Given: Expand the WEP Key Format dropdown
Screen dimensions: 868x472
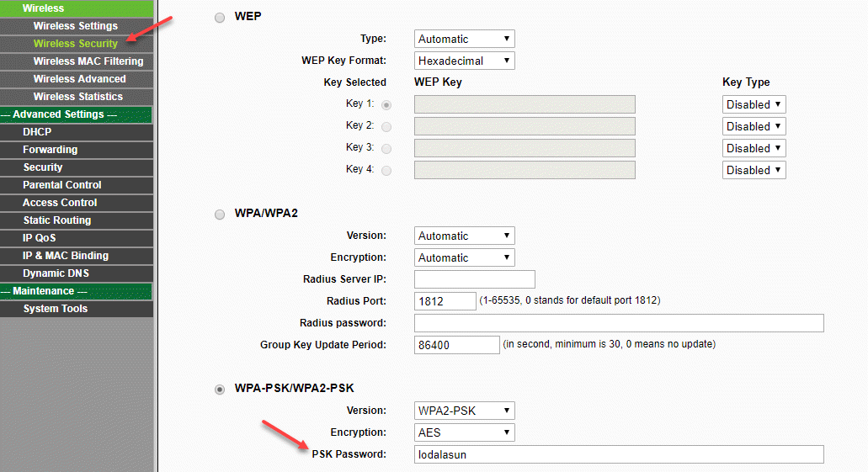Looking at the screenshot, I should click(465, 61).
